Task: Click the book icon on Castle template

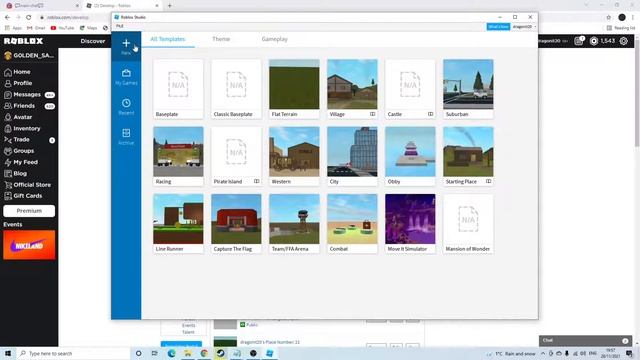Action: pos(430,114)
